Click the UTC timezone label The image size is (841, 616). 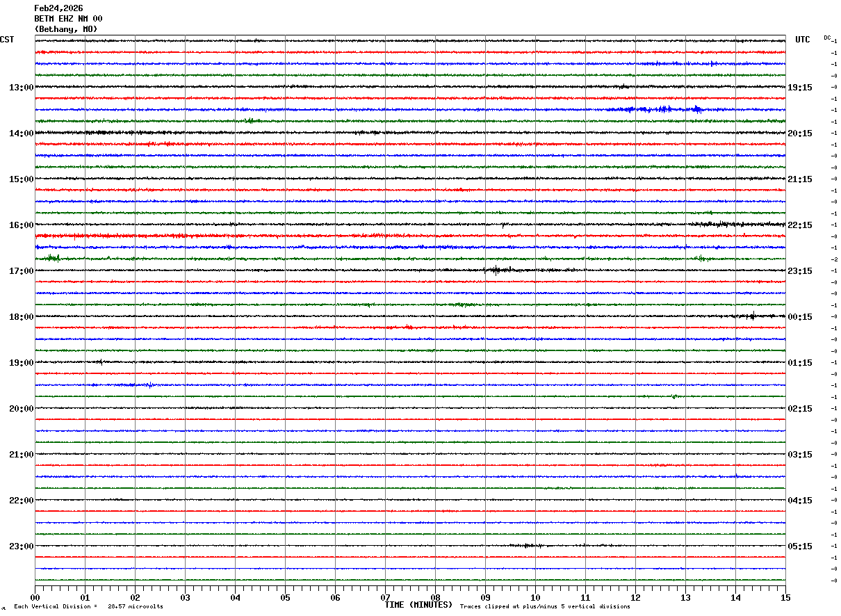[x=803, y=40]
